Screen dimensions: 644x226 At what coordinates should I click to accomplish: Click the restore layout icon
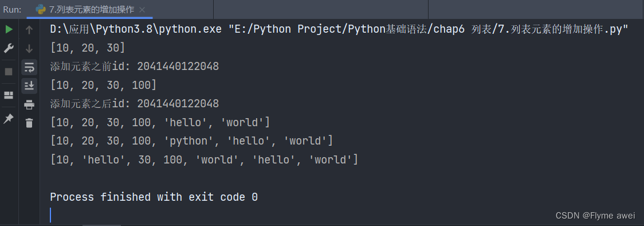click(x=9, y=95)
